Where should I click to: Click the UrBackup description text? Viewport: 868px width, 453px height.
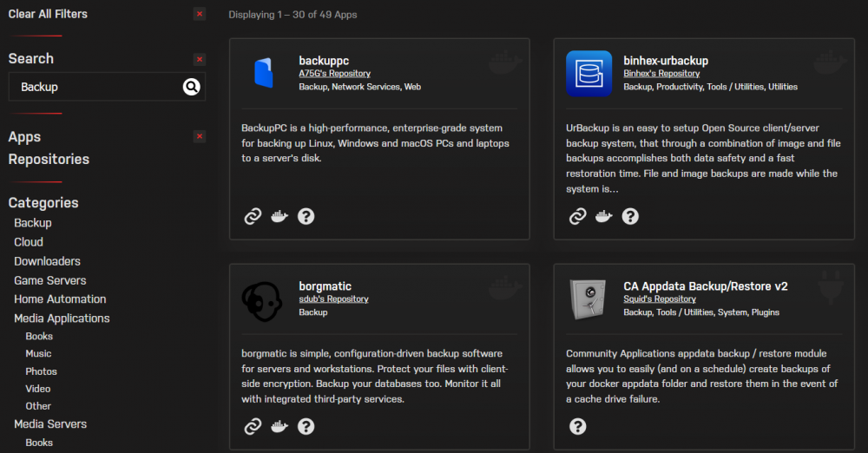tap(703, 159)
